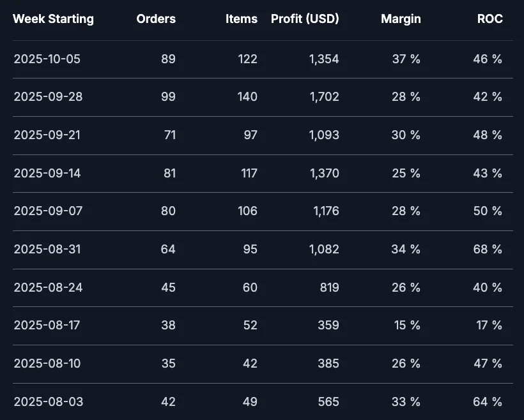Click the 15 % margin value

click(x=407, y=326)
